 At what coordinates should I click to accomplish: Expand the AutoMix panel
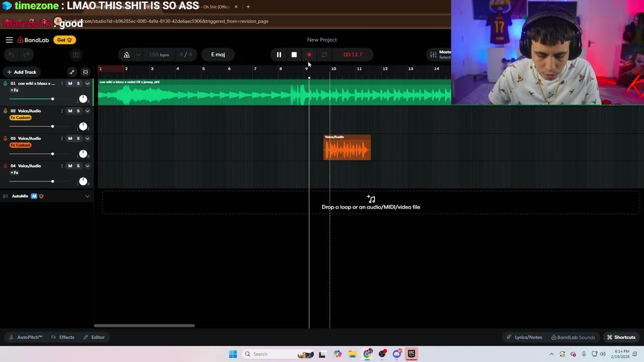click(87, 196)
